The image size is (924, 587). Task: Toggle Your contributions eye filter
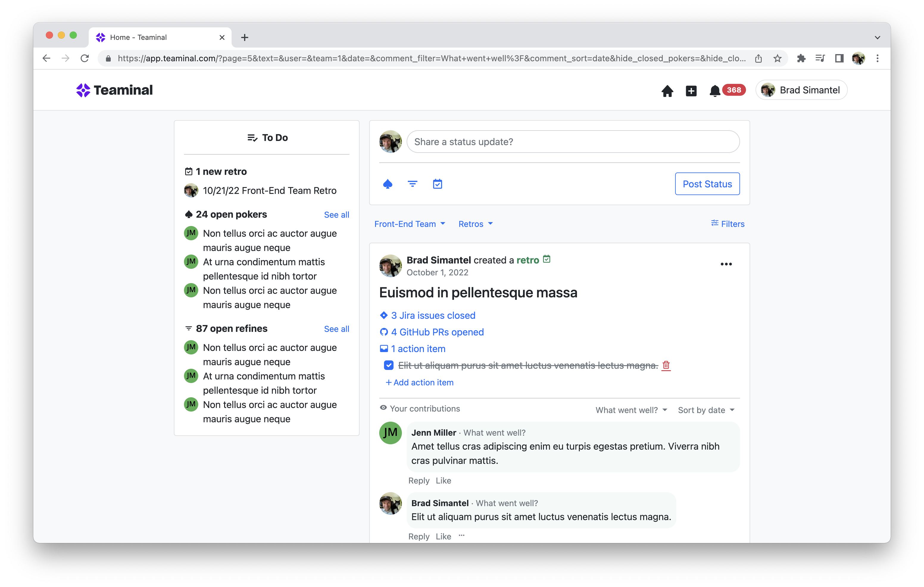(420, 409)
